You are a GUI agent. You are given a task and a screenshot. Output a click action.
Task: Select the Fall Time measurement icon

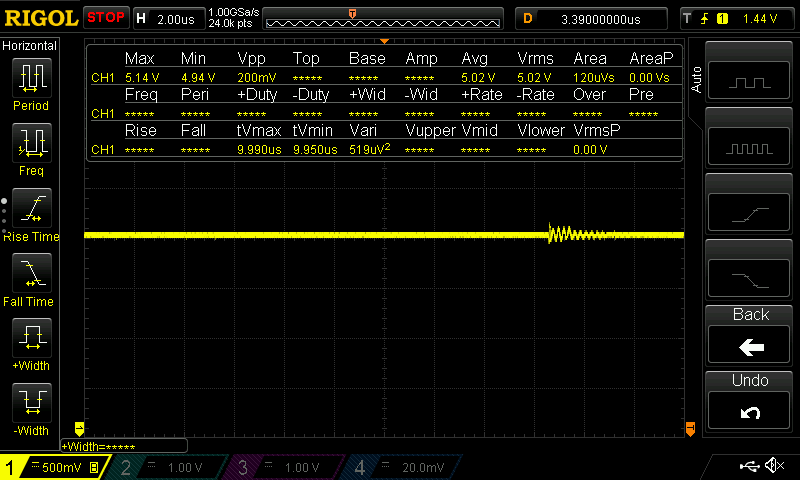tap(32, 272)
